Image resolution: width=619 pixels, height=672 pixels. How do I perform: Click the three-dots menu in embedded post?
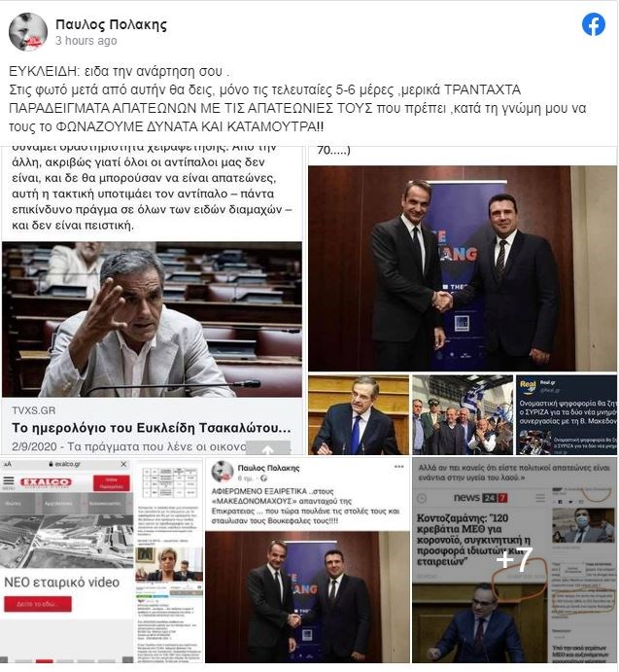pyautogui.click(x=398, y=467)
